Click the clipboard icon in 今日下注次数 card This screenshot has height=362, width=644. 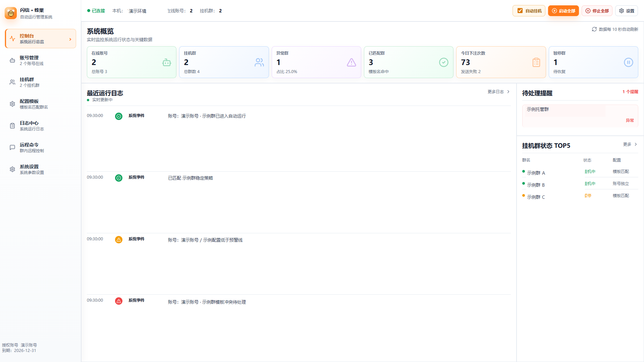coord(536,62)
